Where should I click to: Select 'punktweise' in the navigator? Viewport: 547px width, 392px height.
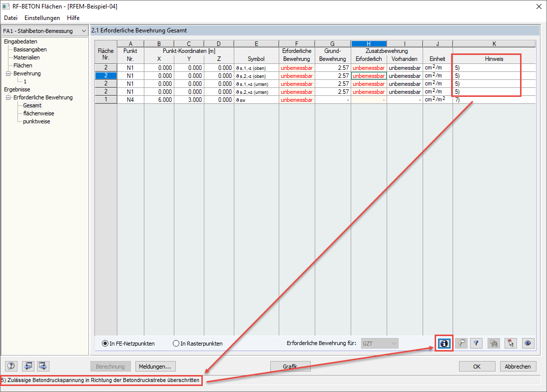[36, 122]
